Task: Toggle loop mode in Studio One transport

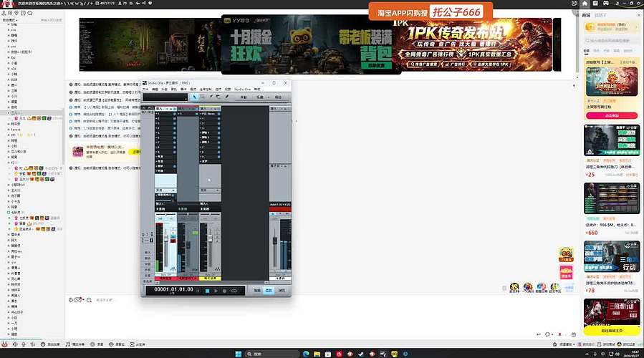Action: coord(234,291)
